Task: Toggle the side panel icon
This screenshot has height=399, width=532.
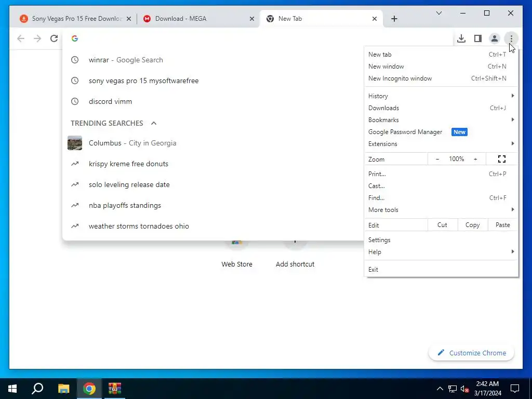Action: (478, 38)
